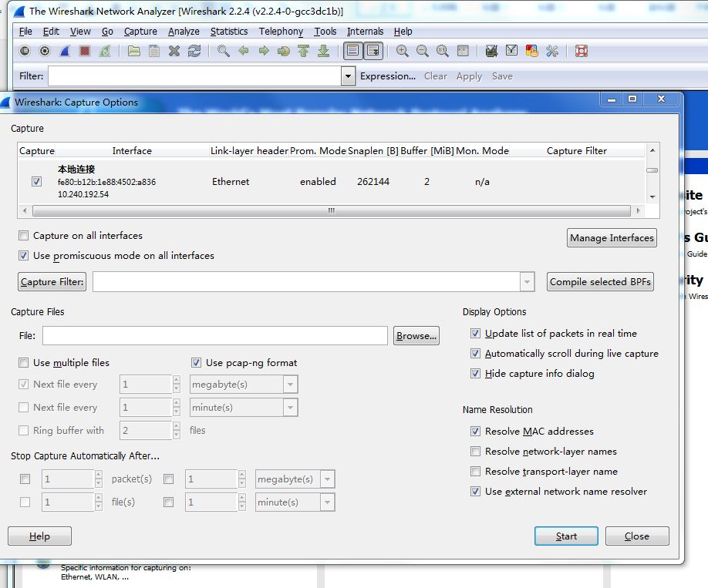This screenshot has width=708, height=588.
Task: Zoom out toolbar magnifier minus icon
Action: (422, 51)
